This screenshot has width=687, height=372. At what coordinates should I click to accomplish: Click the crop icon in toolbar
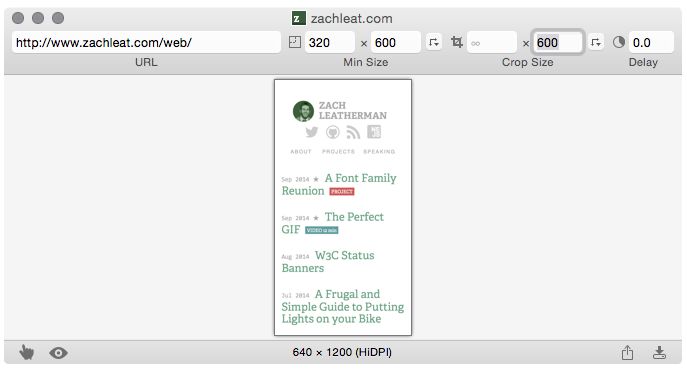click(x=457, y=42)
